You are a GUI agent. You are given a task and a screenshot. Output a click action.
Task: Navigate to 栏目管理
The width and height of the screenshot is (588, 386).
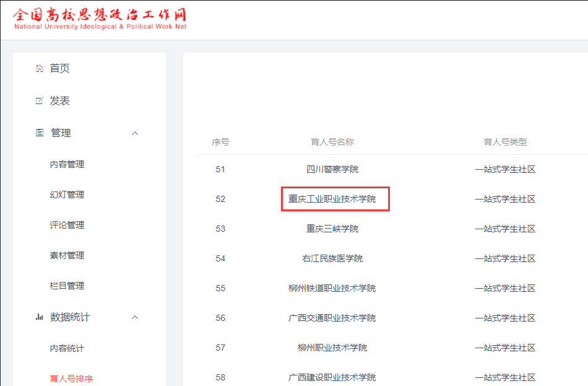click(67, 286)
